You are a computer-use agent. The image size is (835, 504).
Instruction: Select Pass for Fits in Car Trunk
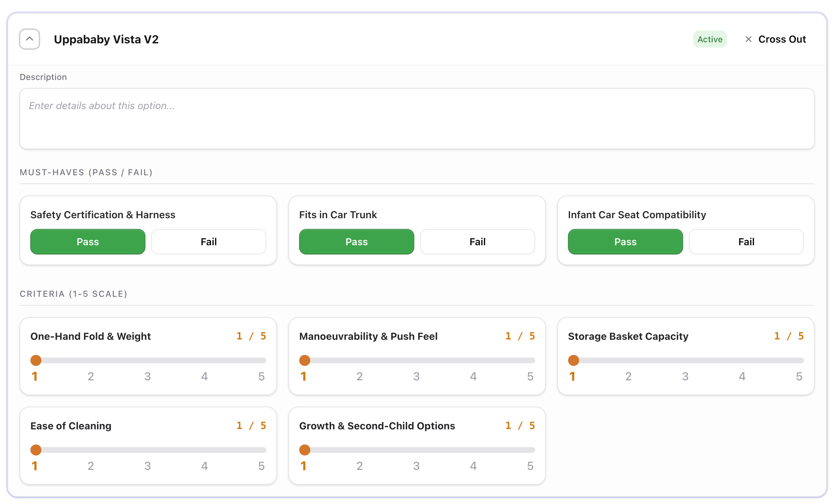[357, 242]
